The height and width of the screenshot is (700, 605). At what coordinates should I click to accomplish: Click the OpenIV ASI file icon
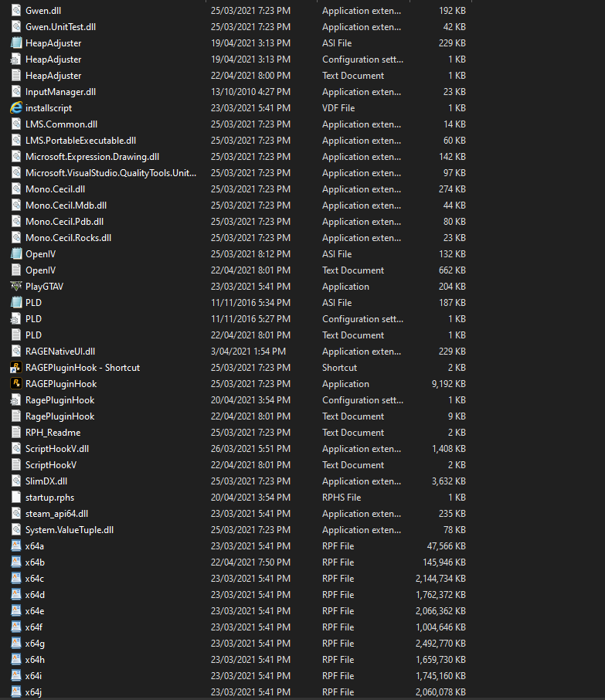(16, 254)
